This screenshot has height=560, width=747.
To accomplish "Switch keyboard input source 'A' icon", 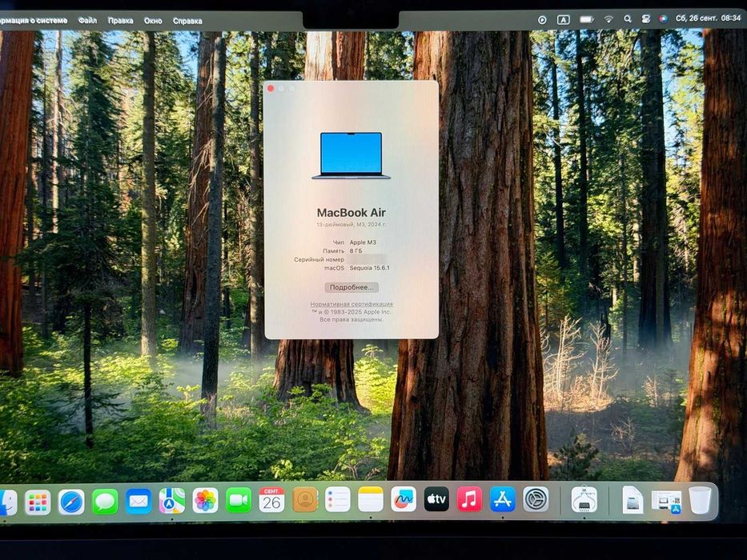I will point(563,20).
